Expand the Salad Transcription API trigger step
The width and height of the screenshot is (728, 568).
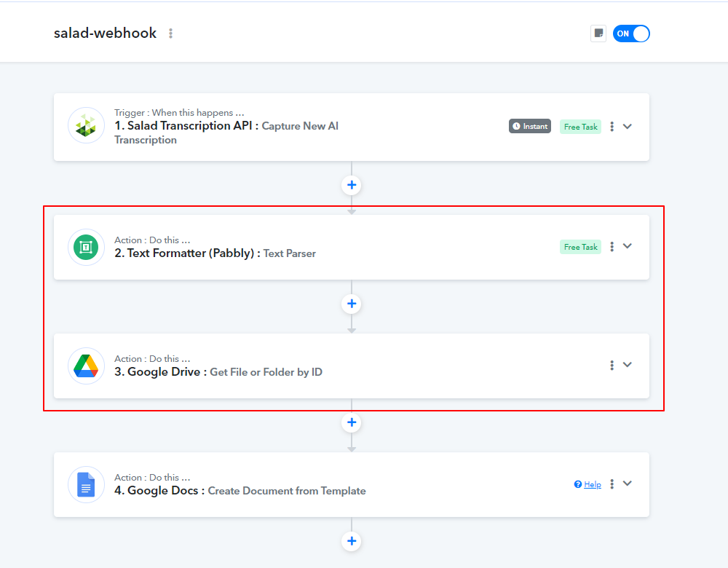tap(628, 126)
